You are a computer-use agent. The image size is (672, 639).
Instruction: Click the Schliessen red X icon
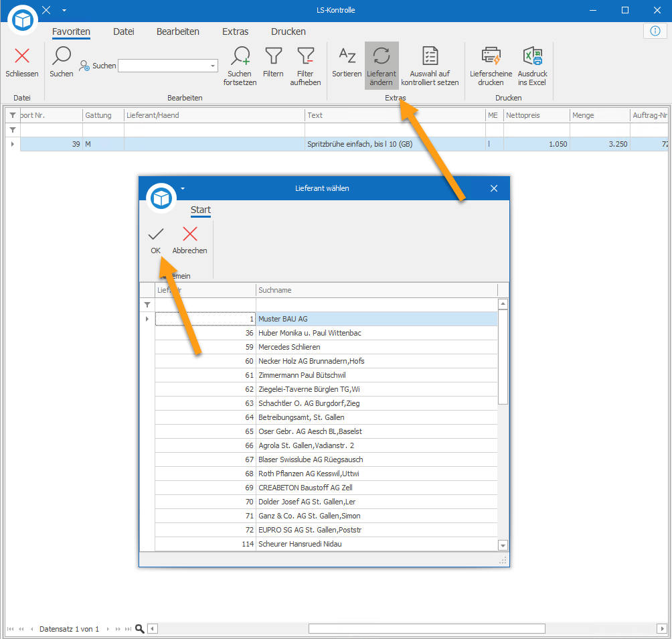pos(22,56)
